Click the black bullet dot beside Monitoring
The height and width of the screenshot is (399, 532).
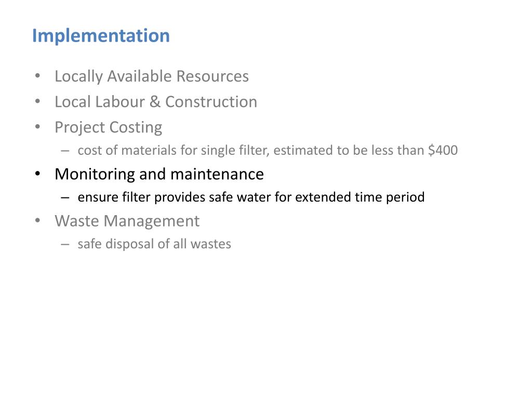coord(37,174)
